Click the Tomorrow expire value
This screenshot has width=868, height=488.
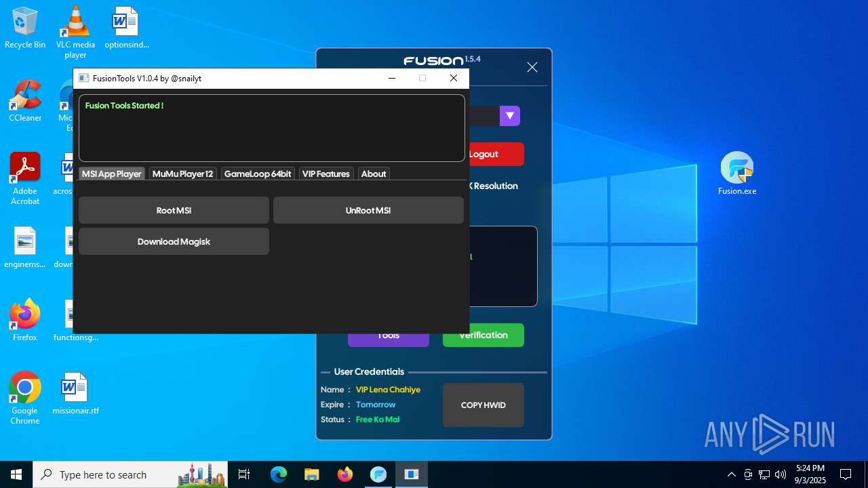pyautogui.click(x=376, y=405)
